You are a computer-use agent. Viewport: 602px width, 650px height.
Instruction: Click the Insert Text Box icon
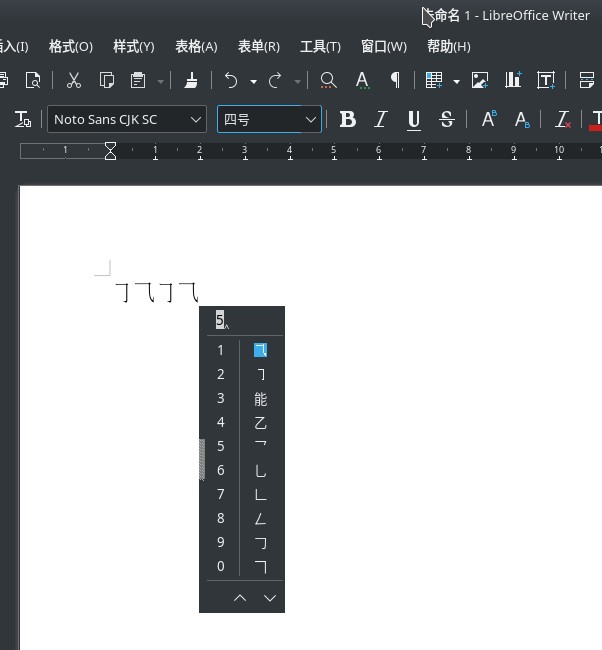[x=546, y=80]
